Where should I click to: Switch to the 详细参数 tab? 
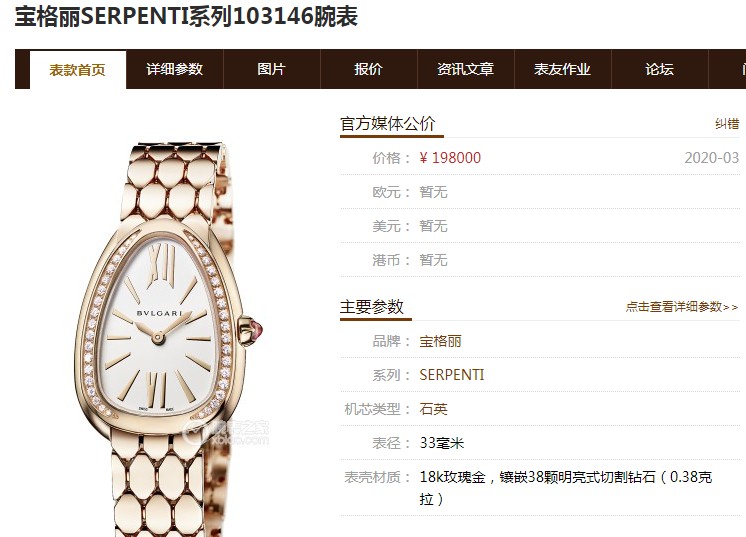[175, 69]
